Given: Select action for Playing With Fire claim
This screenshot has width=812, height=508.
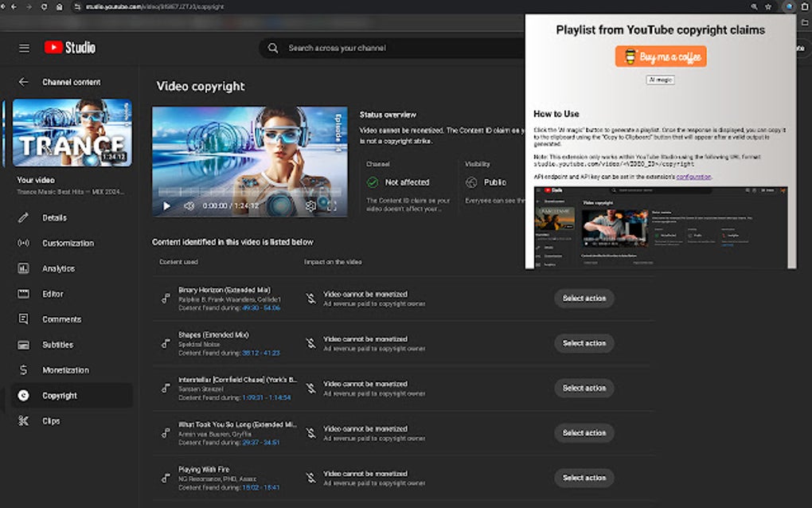Looking at the screenshot, I should 584,478.
